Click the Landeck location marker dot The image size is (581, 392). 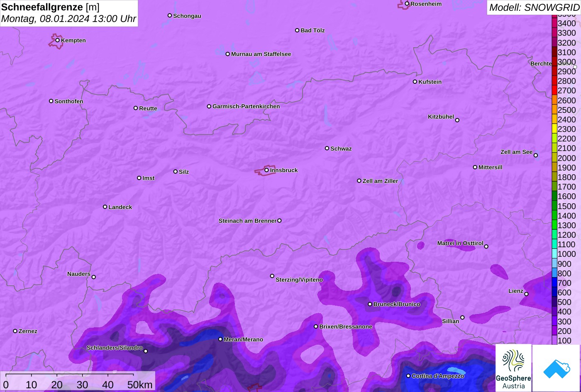click(x=105, y=207)
